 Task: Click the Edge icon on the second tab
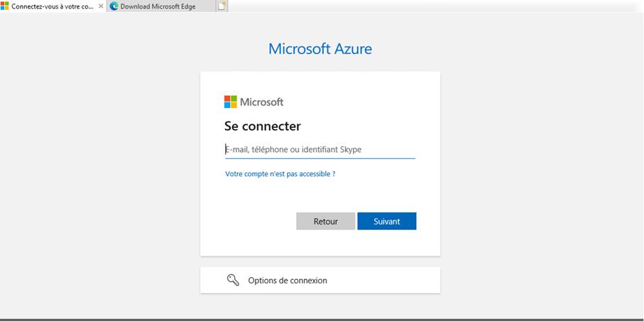[114, 6]
